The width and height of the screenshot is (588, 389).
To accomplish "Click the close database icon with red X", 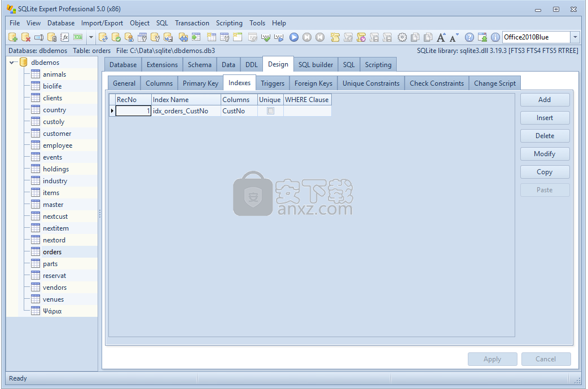I will point(26,37).
